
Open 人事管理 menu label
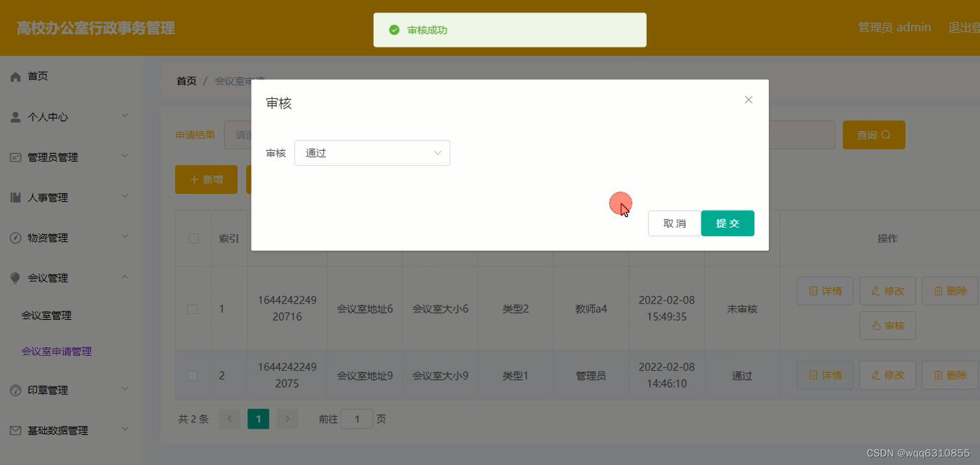pos(47,198)
